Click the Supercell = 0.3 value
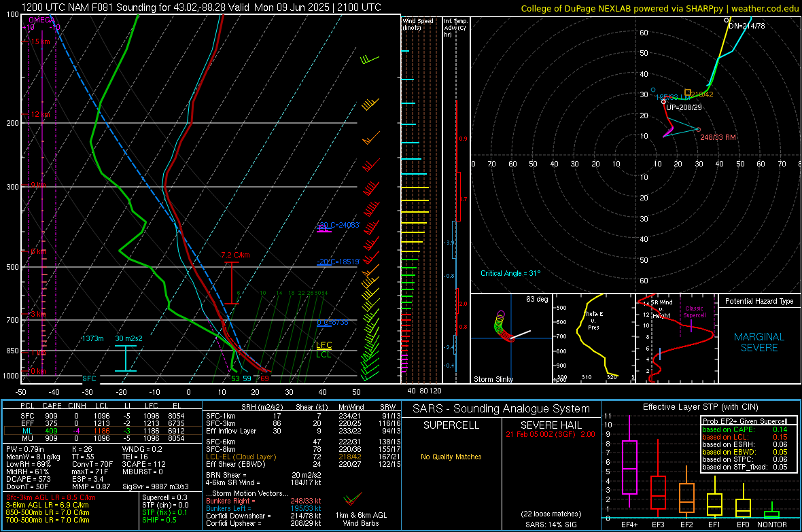 tap(164, 497)
